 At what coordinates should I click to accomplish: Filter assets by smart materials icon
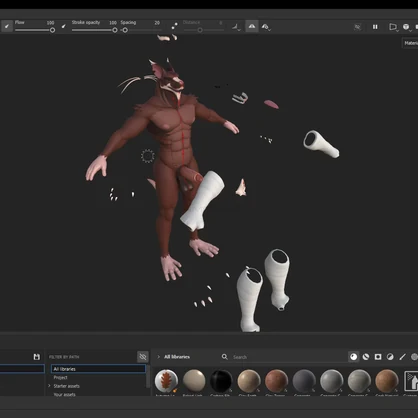pos(366,357)
